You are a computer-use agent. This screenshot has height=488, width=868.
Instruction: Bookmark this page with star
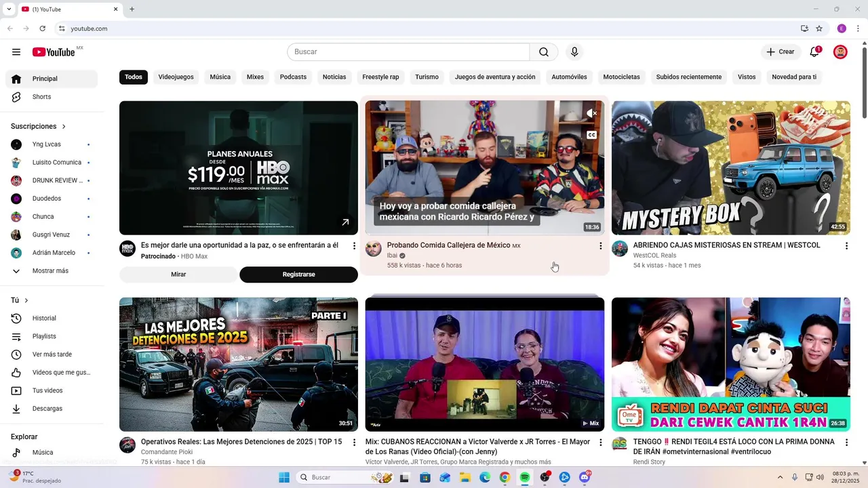[819, 28]
